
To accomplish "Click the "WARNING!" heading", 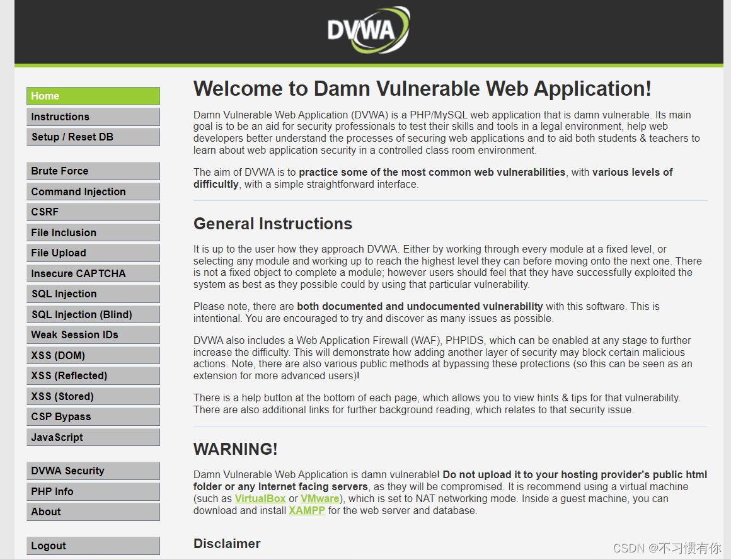I will 236,449.
